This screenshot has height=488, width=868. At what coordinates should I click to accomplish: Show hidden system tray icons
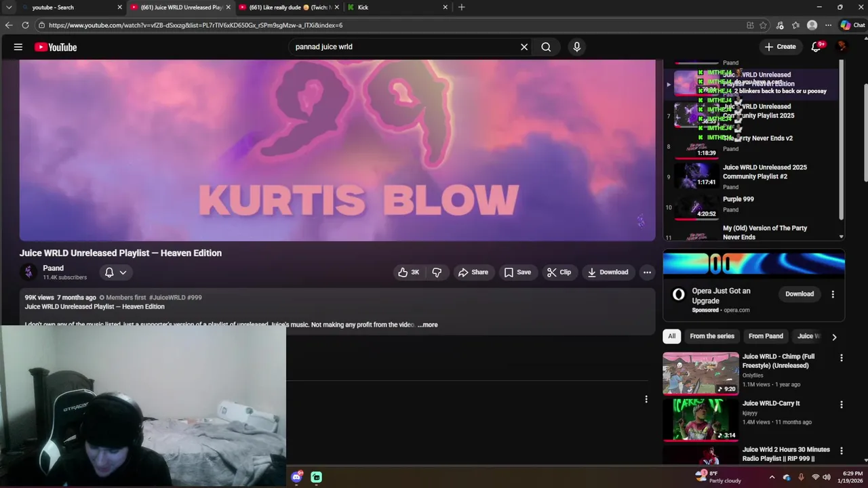(x=772, y=477)
